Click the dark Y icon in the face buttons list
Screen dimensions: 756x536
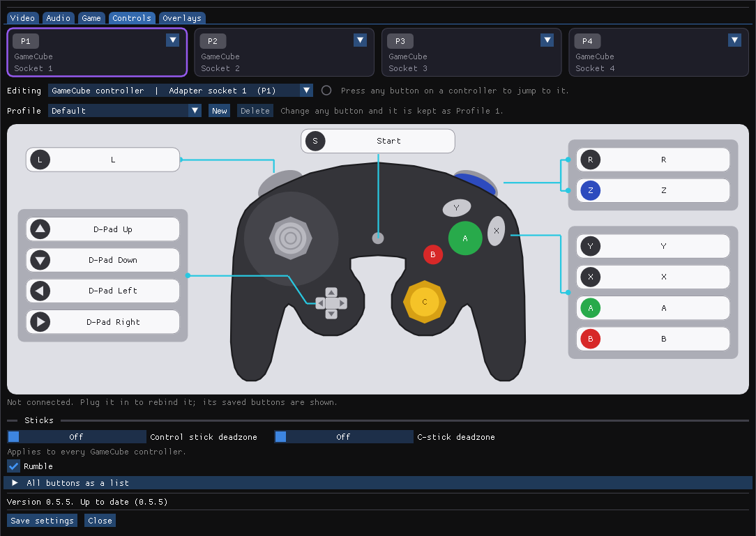590,246
